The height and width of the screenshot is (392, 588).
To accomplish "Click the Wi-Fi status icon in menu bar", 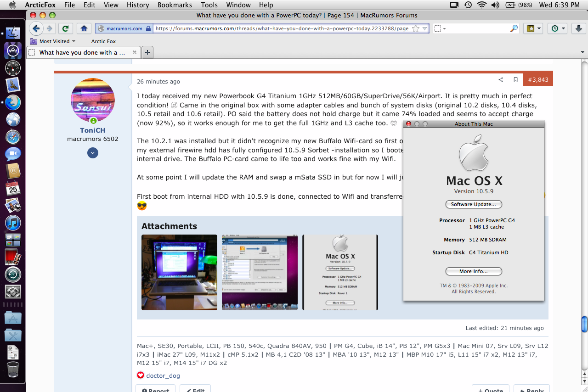I will point(481,5).
